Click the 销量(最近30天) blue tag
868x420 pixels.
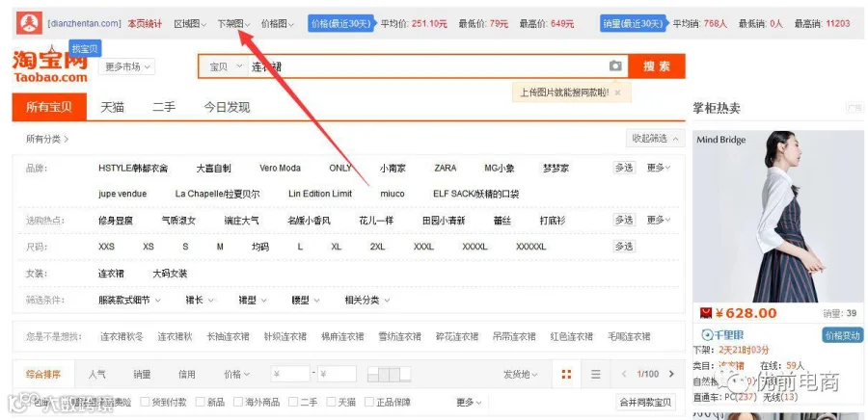(x=633, y=24)
